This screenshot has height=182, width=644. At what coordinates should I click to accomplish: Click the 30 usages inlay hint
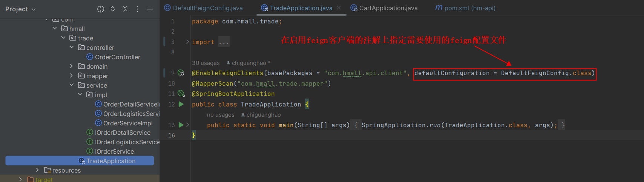(x=206, y=63)
